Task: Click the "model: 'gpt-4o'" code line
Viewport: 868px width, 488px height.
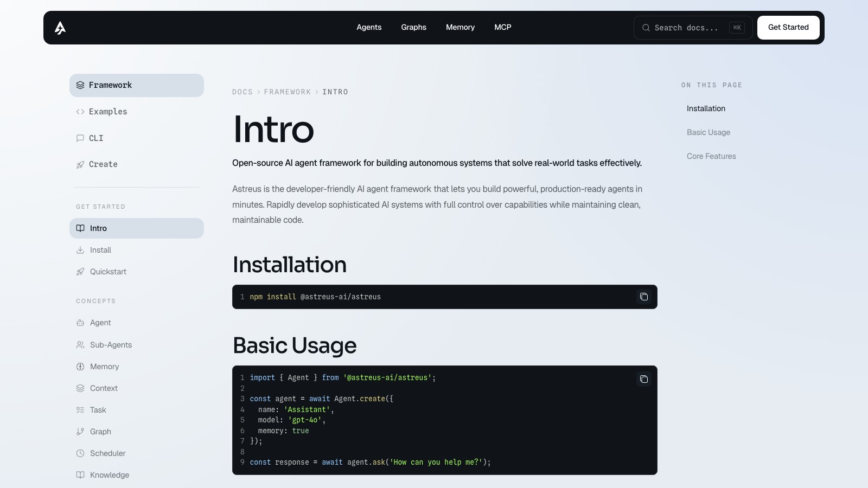Action: point(292,420)
